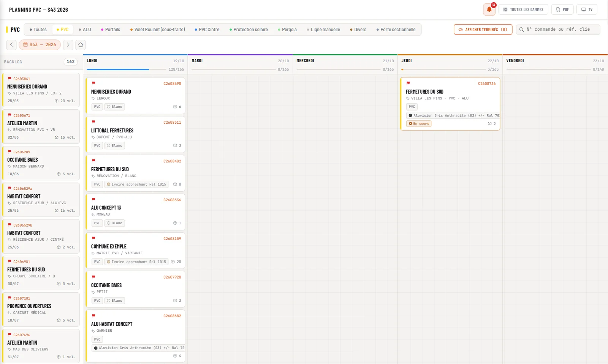Click the flag on Thursday order C2608736
The height and width of the screenshot is (364, 608).
pos(408,83)
